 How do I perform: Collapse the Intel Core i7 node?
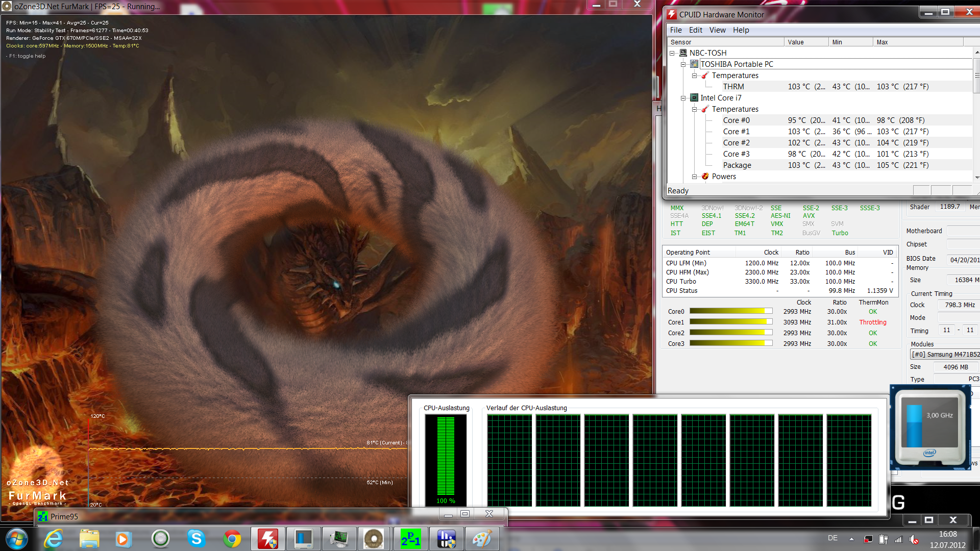683,98
